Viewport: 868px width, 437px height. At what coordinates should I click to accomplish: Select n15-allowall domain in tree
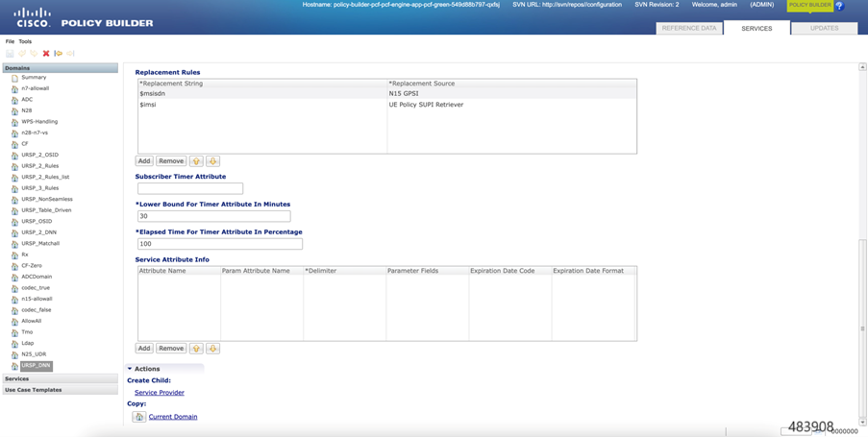37,299
